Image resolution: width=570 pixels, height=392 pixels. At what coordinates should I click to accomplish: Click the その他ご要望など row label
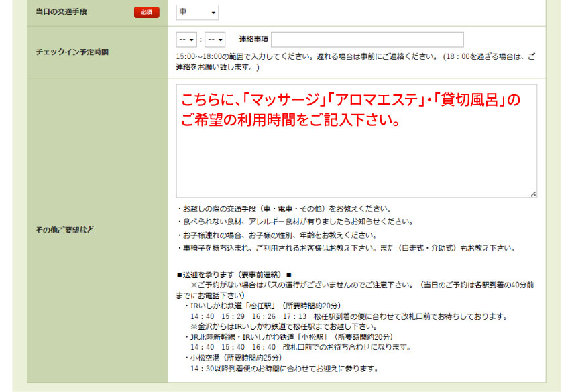[64, 230]
